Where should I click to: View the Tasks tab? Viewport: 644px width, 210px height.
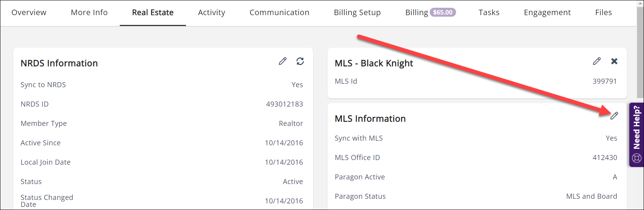click(x=489, y=12)
